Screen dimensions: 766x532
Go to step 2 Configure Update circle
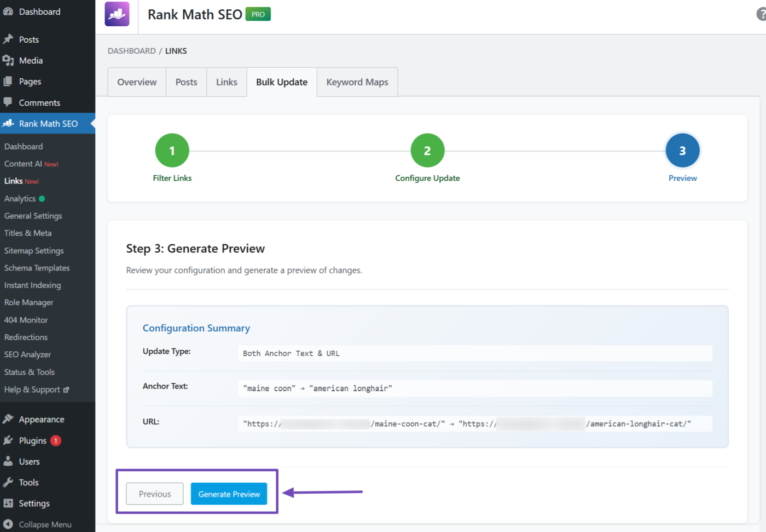(x=427, y=151)
